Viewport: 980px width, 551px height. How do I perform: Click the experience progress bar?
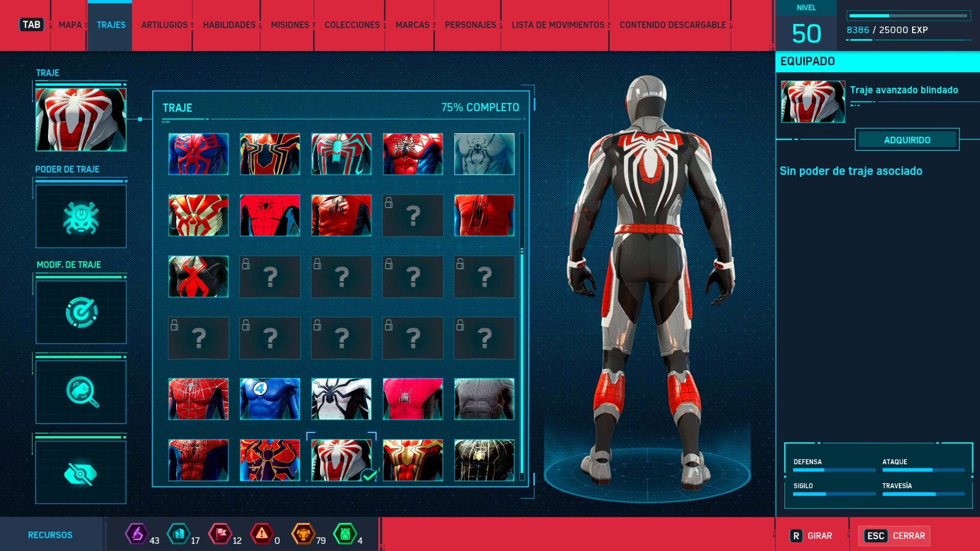coord(909,16)
